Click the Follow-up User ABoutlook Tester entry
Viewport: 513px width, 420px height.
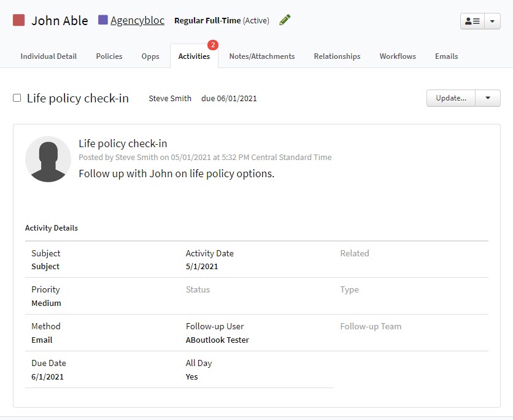(x=217, y=339)
